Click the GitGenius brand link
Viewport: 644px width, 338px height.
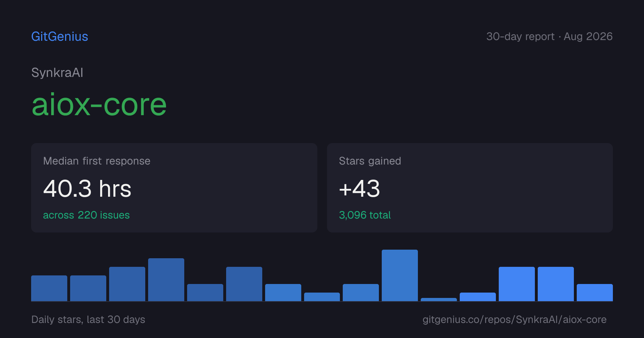(x=60, y=36)
